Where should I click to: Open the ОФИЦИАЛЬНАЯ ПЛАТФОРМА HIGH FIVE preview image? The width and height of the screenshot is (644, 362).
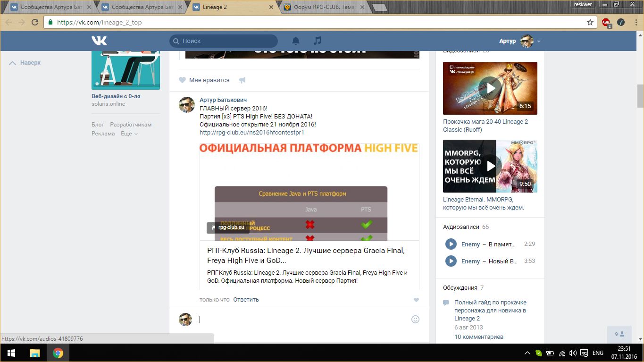tap(309, 192)
